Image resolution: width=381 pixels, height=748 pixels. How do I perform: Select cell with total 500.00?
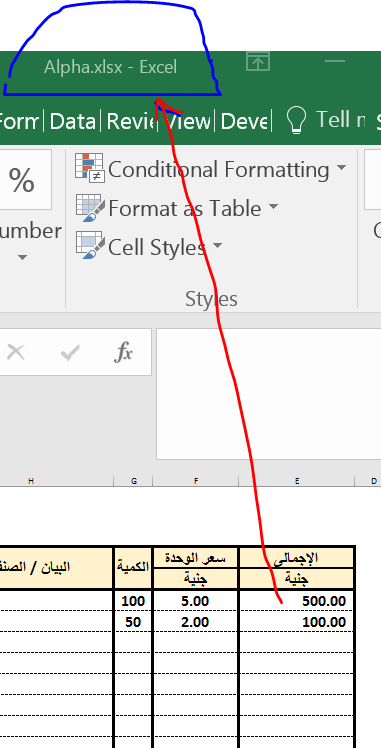pos(297,601)
